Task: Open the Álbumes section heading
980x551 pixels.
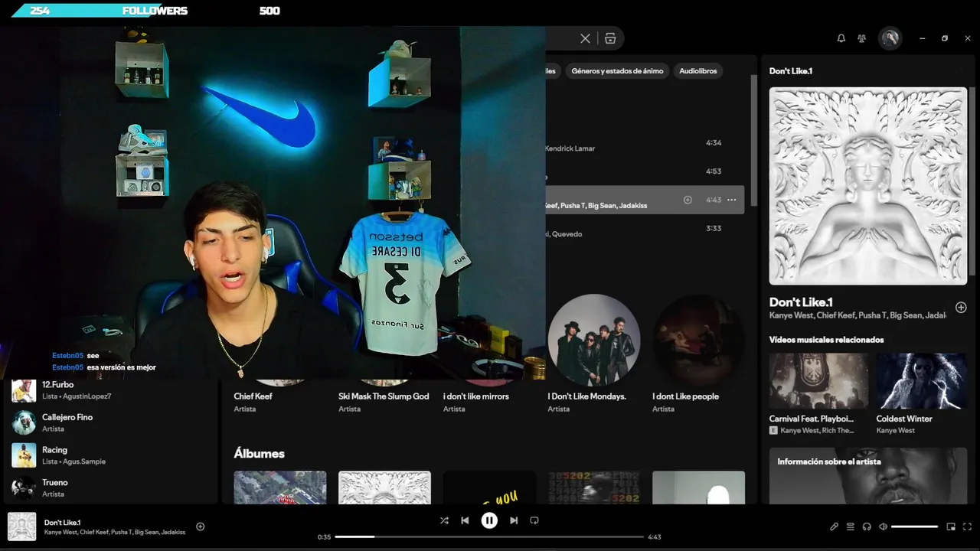Action: click(x=259, y=454)
